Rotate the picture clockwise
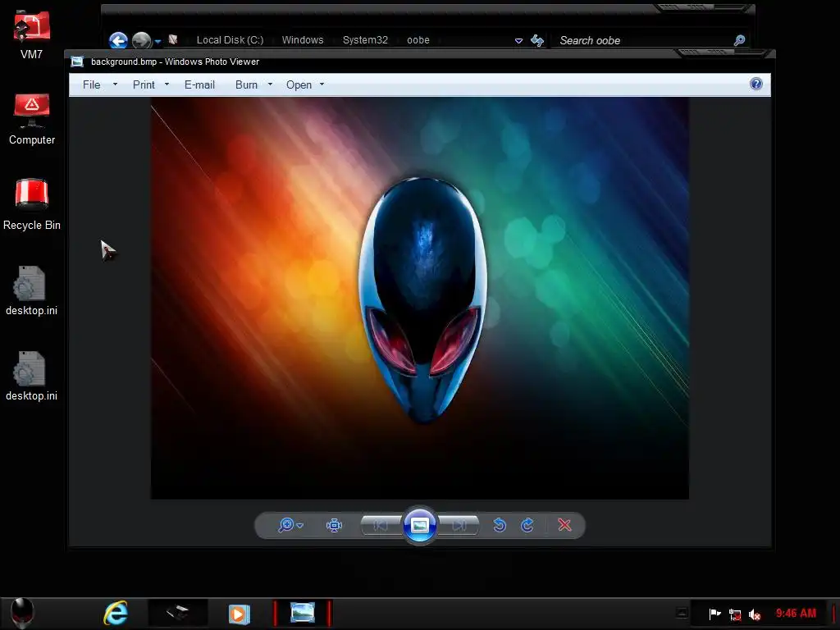The width and height of the screenshot is (840, 630). [x=527, y=525]
